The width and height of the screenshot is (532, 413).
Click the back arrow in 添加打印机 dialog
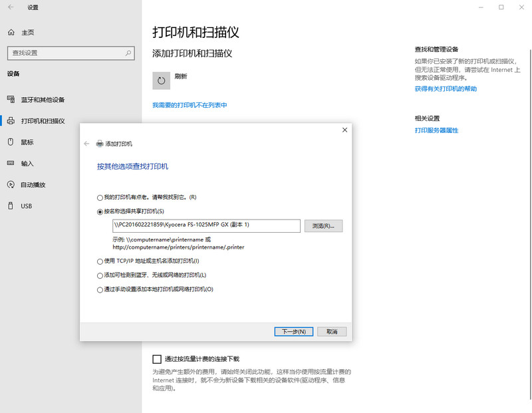(x=86, y=143)
